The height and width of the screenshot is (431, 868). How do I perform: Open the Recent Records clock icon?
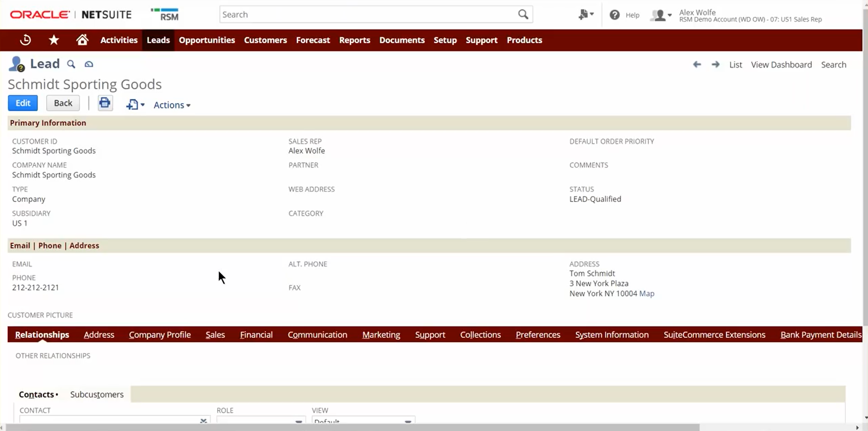[x=25, y=40]
